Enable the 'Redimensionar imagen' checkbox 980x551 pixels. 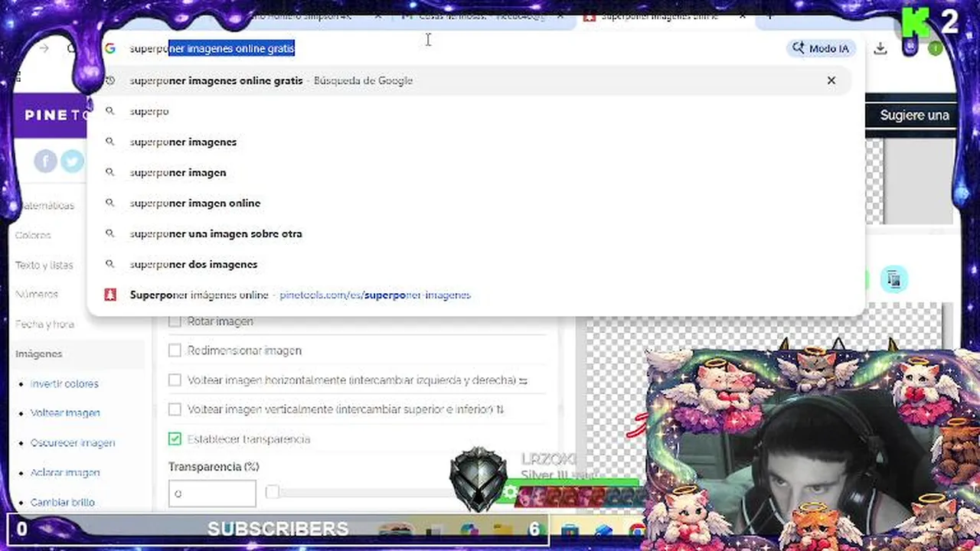(175, 350)
